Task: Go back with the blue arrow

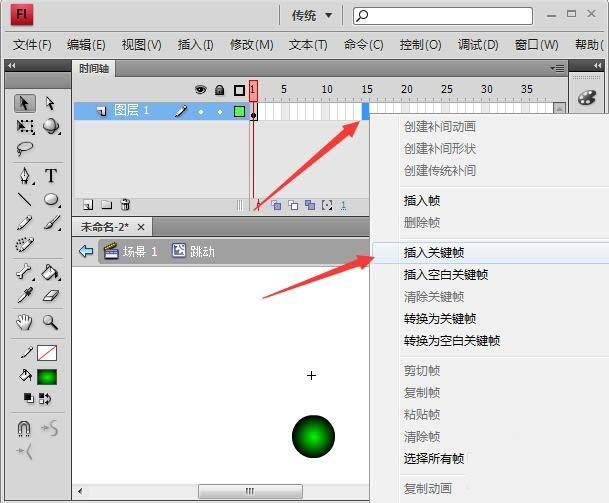Action: coord(86,251)
